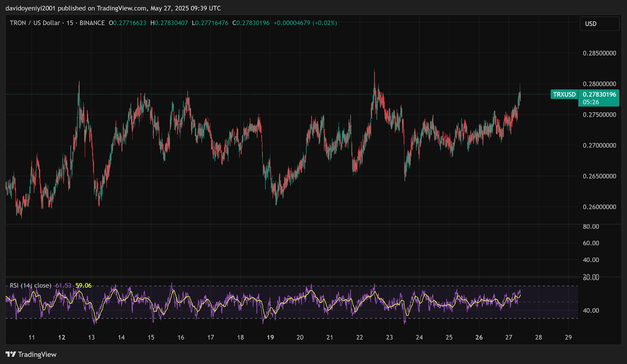Click the RSI (14, close) indicator legend
Screen dimensions: 627x364
[x=31, y=285]
